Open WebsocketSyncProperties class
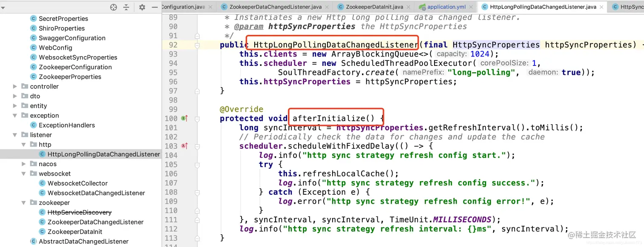This screenshot has height=247, width=644. pos(78,57)
